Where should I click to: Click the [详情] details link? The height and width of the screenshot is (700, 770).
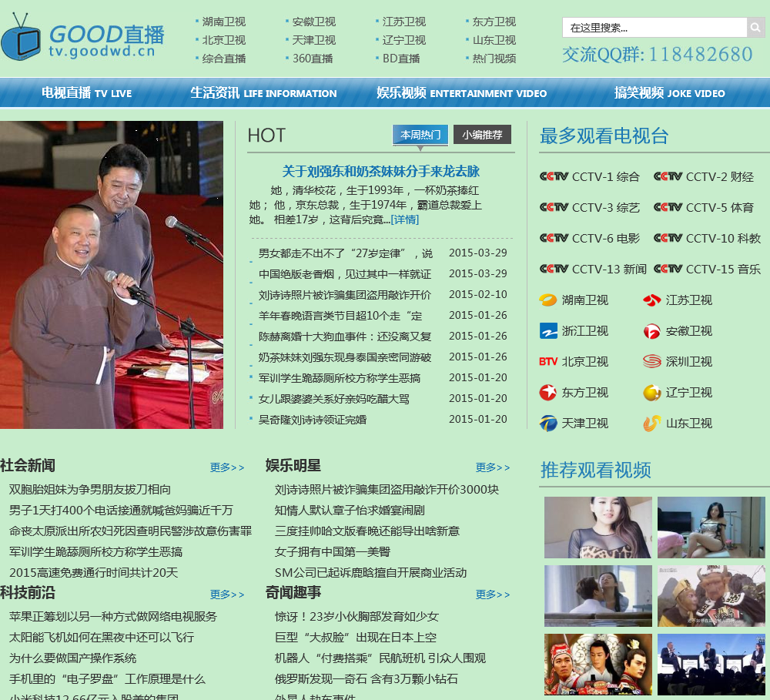click(x=405, y=219)
